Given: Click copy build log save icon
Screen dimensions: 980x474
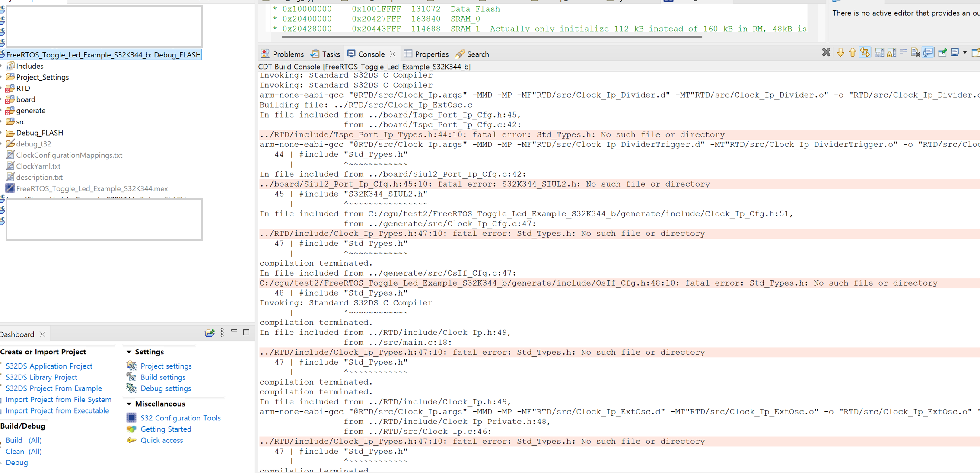Looking at the screenshot, I should click(x=879, y=53).
